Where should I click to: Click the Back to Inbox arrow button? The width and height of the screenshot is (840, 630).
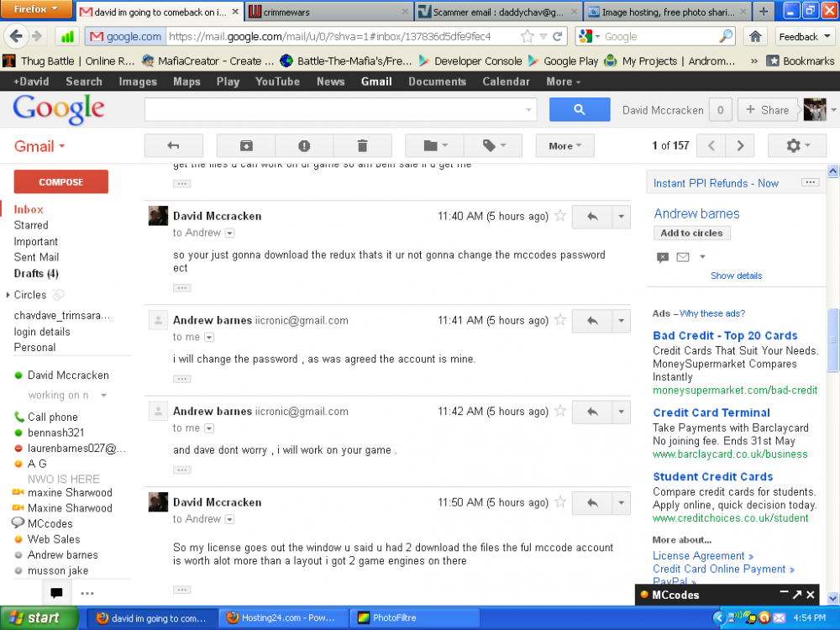click(x=174, y=145)
